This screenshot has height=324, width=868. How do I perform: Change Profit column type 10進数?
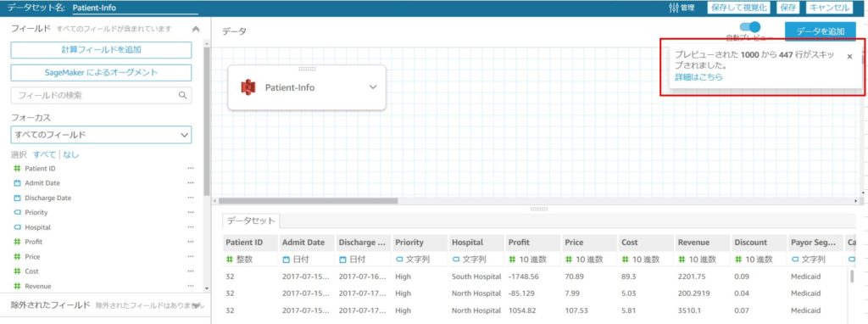click(x=526, y=260)
